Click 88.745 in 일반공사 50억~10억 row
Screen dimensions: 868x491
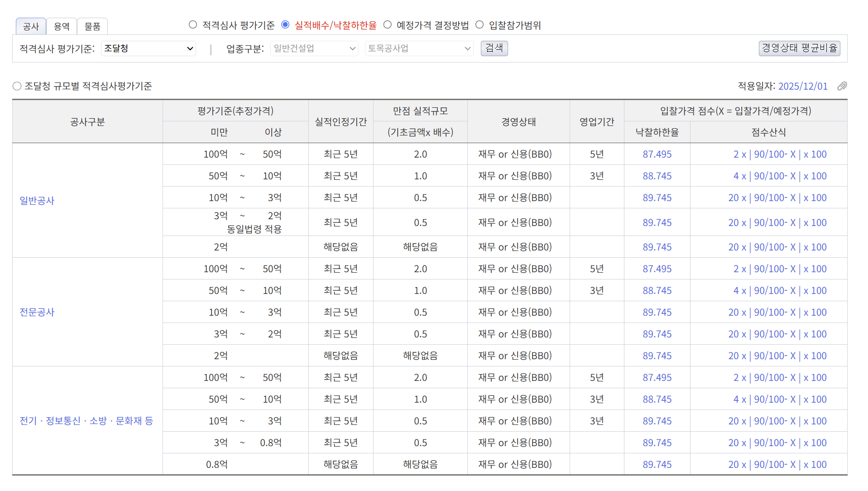click(657, 176)
